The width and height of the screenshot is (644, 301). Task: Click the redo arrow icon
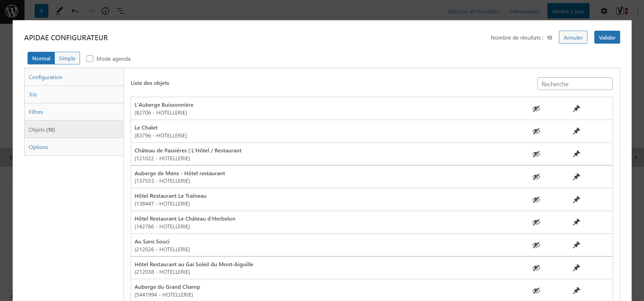pos(90,11)
